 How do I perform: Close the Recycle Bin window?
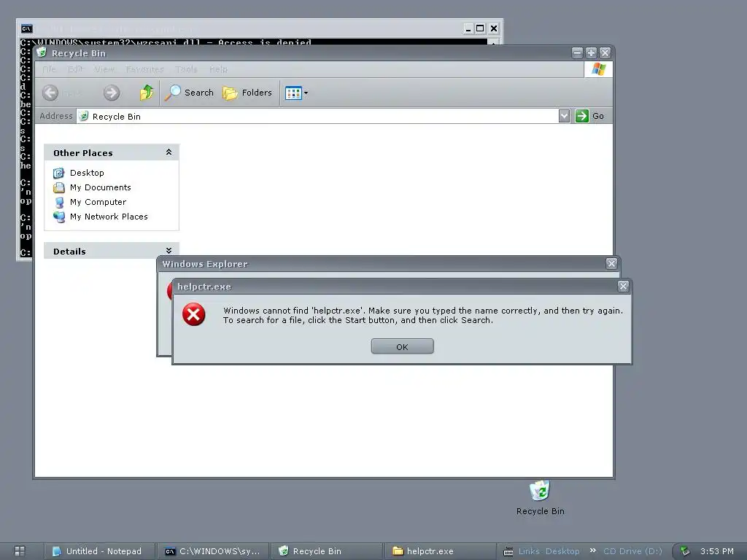coord(605,52)
